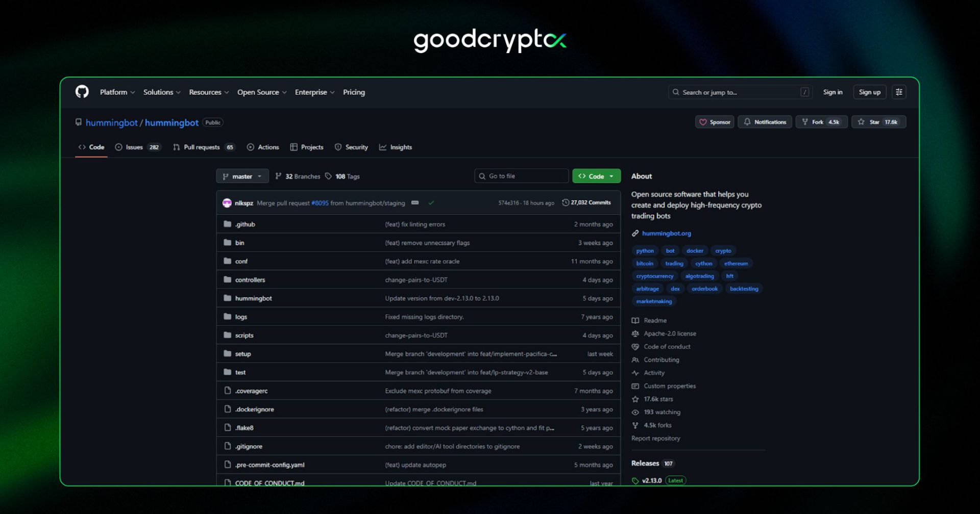Open the hummingbot owner link
The width and height of the screenshot is (980, 514).
[111, 123]
